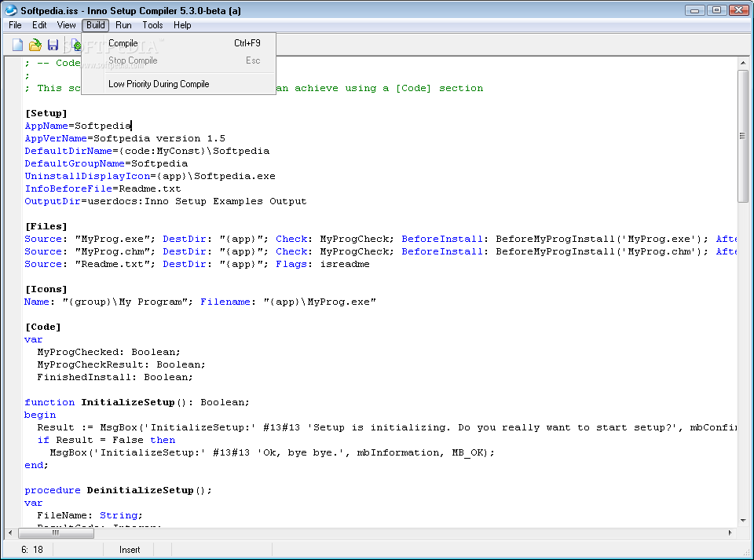The width and height of the screenshot is (754, 560).
Task: Click the cursor position 6: 18 status field
Action: coord(31,550)
